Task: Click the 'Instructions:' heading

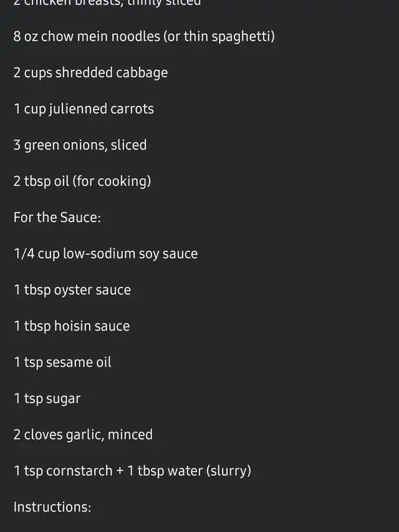Action: click(x=52, y=507)
